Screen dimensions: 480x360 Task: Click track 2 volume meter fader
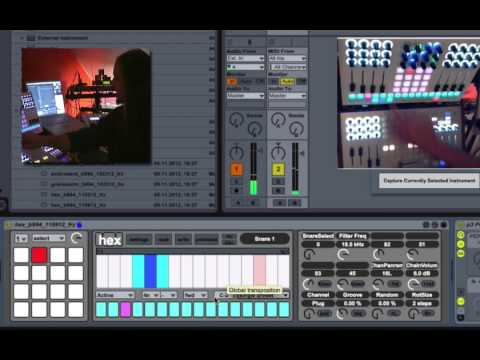pos(295,169)
